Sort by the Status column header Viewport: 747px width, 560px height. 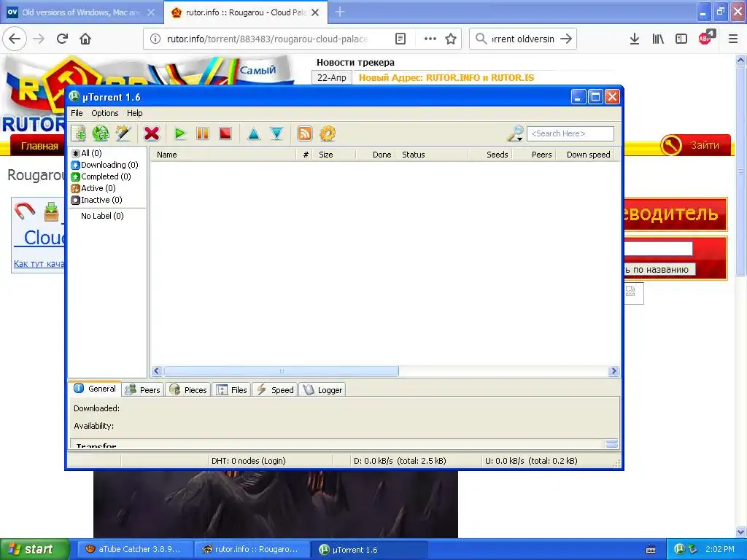(x=432, y=155)
